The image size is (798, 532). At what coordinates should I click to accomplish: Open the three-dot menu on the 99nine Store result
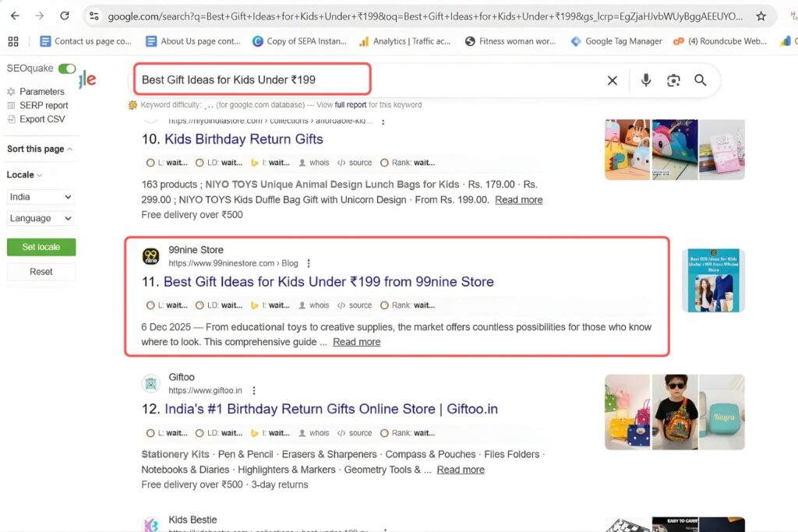[x=308, y=262]
